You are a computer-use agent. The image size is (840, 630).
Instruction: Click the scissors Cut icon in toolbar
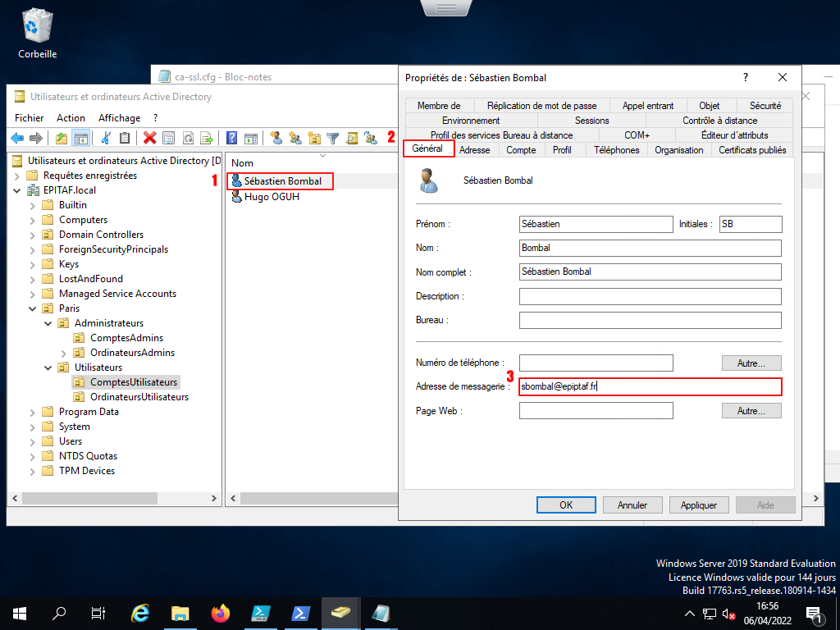click(106, 138)
